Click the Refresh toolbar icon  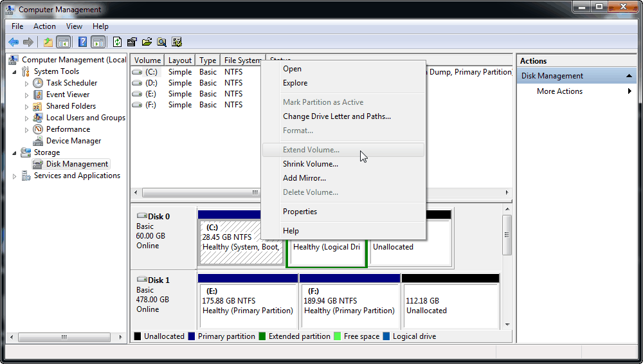click(117, 42)
